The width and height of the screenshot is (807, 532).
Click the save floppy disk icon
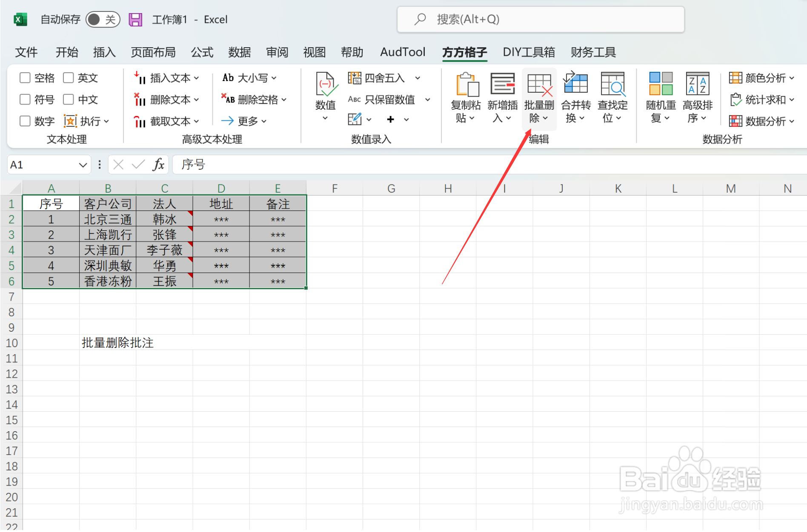pos(135,20)
